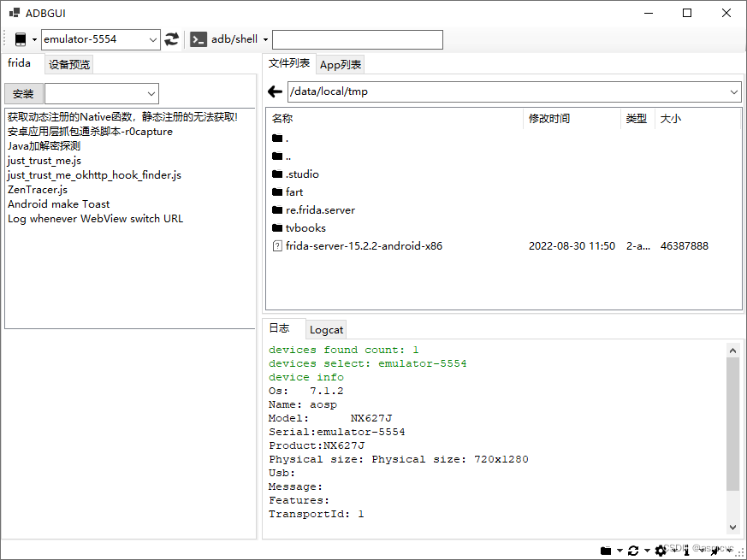Click the phone device icon in toolbar
747x560 pixels.
coord(21,39)
